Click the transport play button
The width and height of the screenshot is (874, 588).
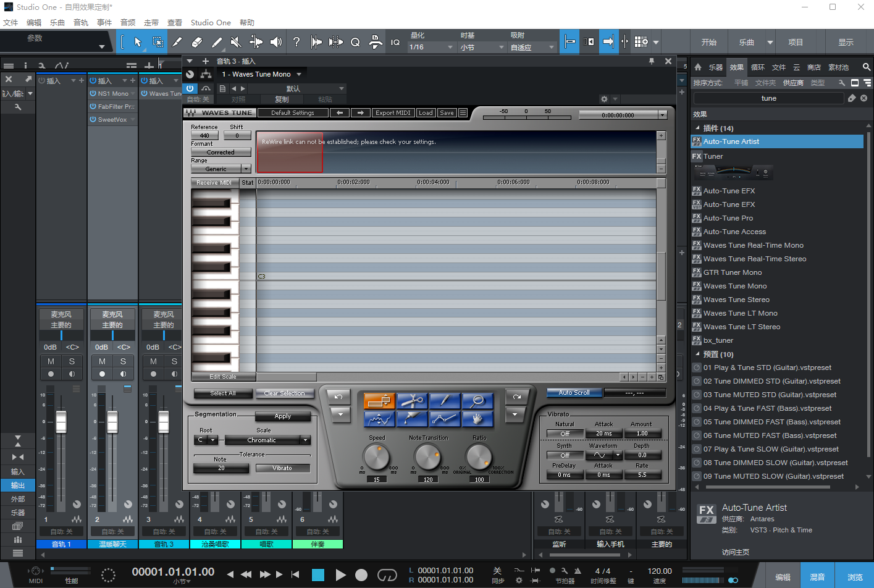coord(340,575)
